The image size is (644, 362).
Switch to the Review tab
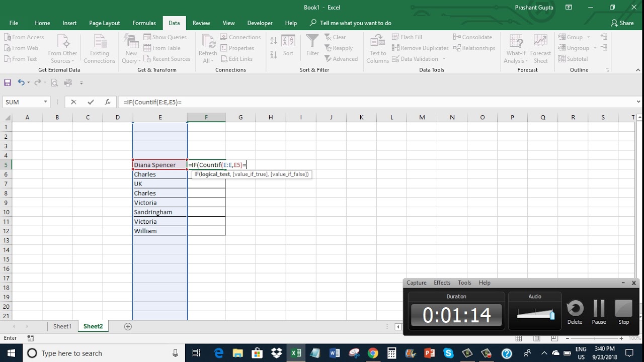[201, 23]
